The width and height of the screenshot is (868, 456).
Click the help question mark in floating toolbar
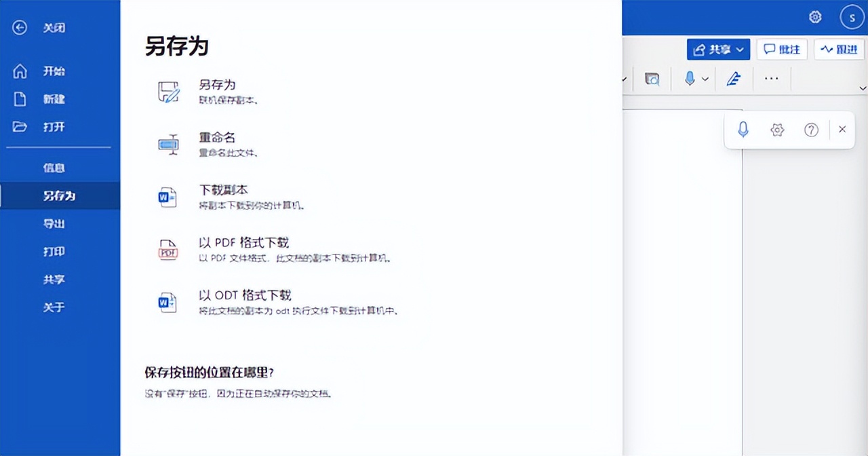coord(811,130)
